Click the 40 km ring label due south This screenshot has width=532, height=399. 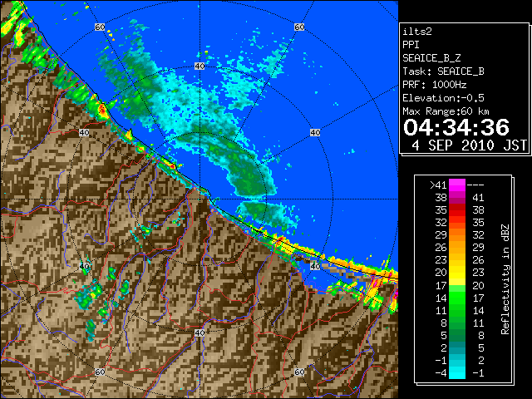point(199,332)
